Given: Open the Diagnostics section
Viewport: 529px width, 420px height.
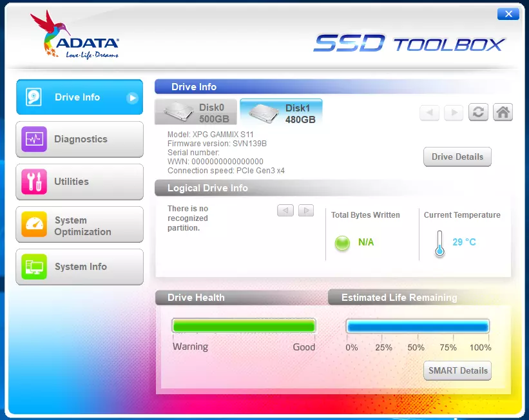Looking at the screenshot, I should pos(79,139).
